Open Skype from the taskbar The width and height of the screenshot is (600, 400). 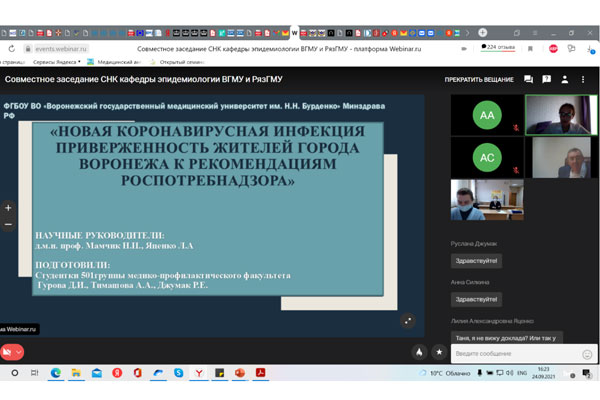(x=178, y=373)
